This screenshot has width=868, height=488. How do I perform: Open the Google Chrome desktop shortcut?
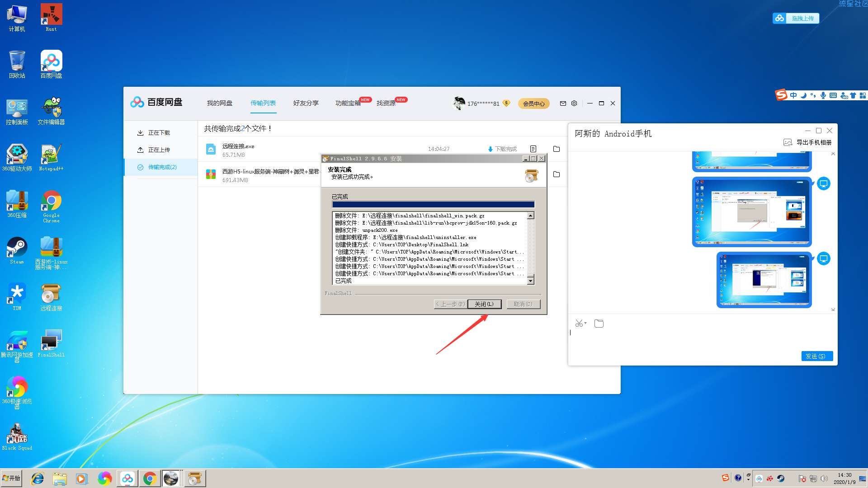click(x=51, y=206)
